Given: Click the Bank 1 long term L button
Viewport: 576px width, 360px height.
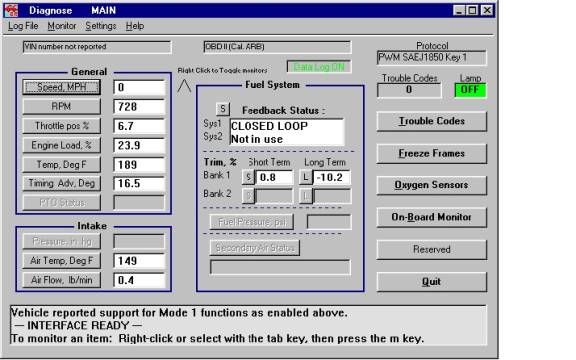Looking at the screenshot, I should click(305, 177).
